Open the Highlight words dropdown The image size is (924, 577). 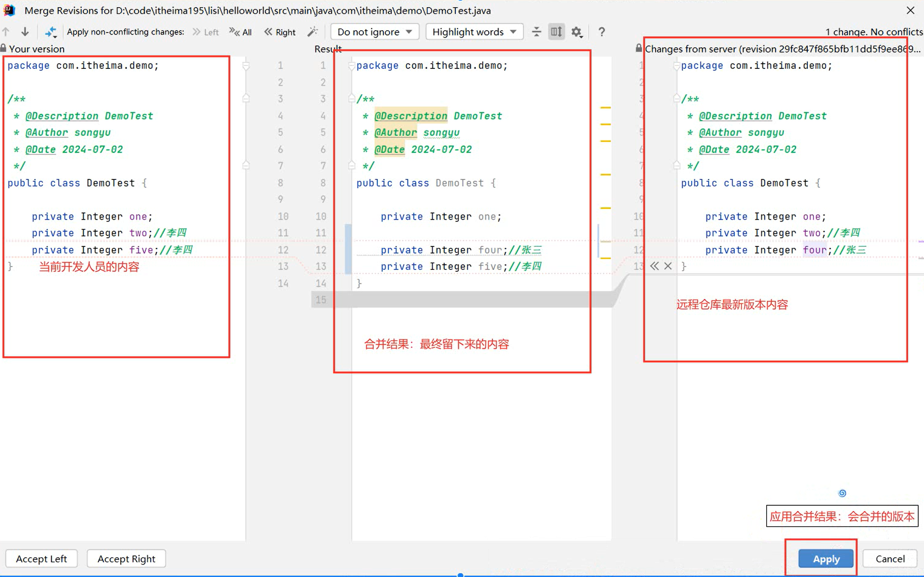coord(474,32)
